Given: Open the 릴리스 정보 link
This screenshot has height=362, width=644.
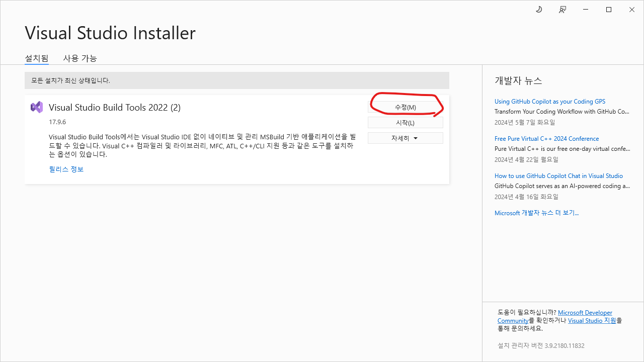Looking at the screenshot, I should 66,169.
